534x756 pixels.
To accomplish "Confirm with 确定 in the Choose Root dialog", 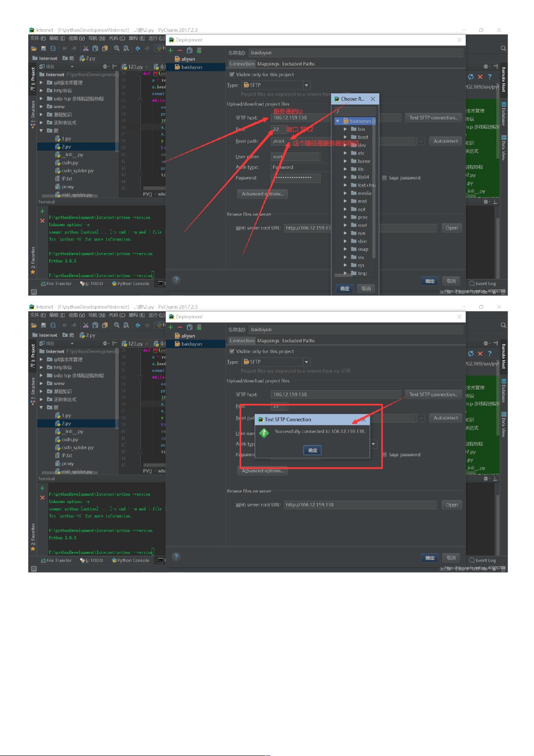I will pos(344,288).
